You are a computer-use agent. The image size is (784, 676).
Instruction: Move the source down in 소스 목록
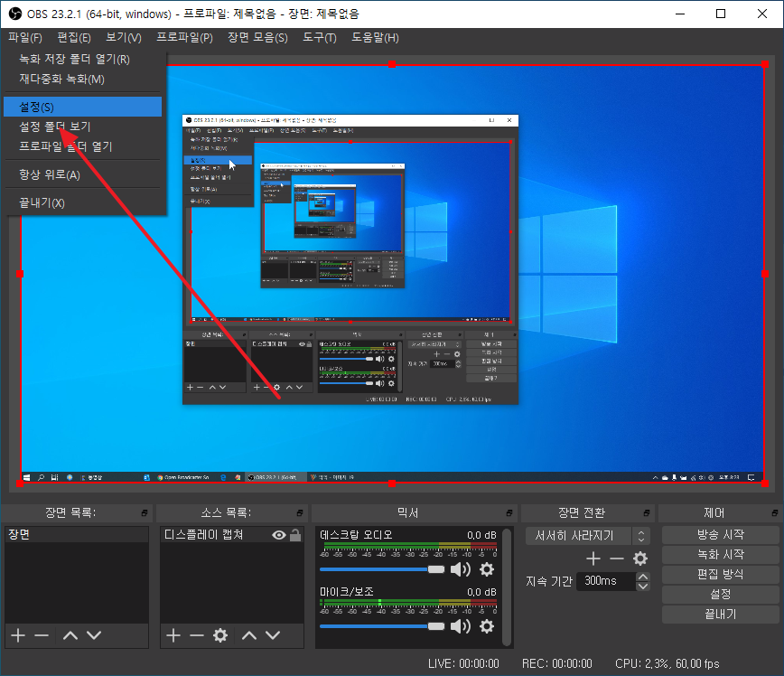[273, 635]
